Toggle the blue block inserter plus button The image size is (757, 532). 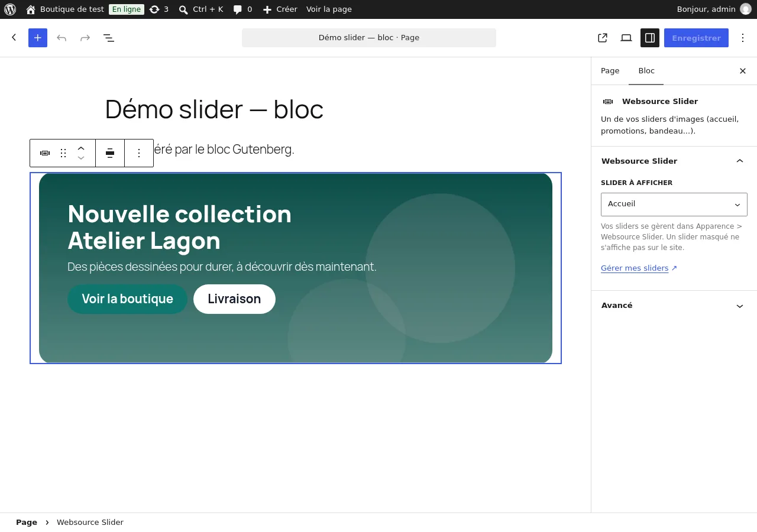pos(38,38)
